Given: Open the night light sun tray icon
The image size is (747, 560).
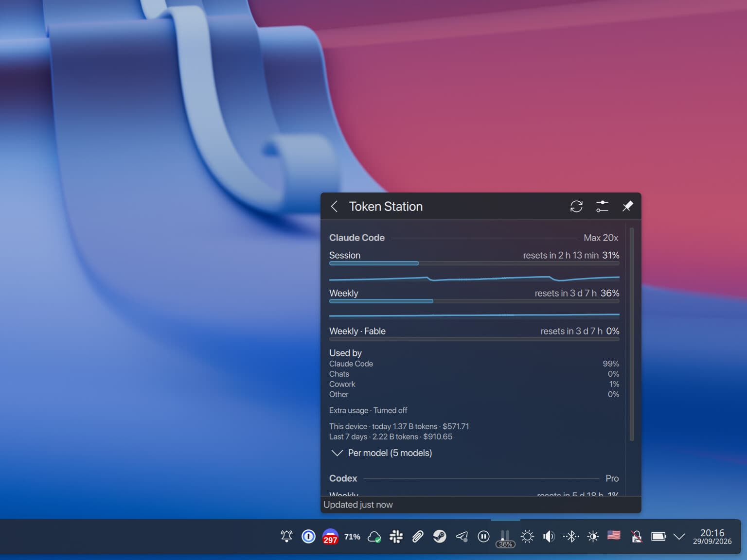Looking at the screenshot, I should (x=527, y=536).
